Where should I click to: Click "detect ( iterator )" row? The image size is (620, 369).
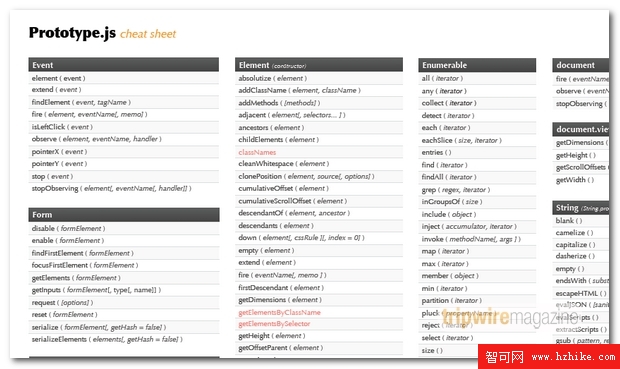[x=477, y=116]
